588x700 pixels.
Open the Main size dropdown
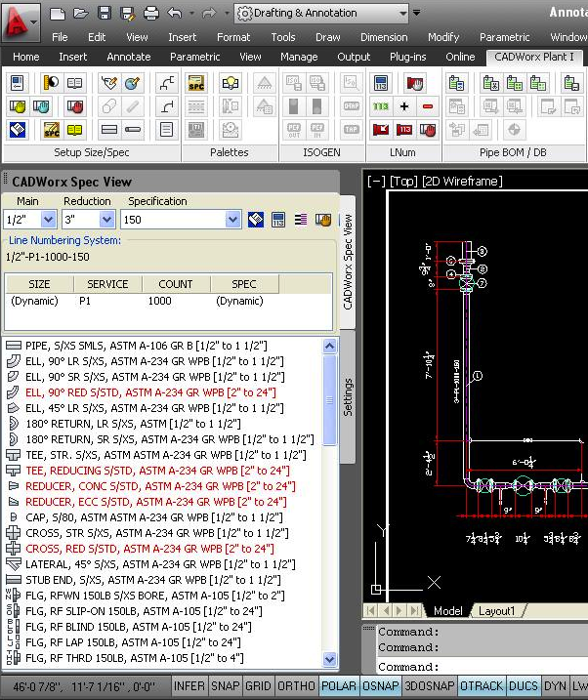click(48, 220)
